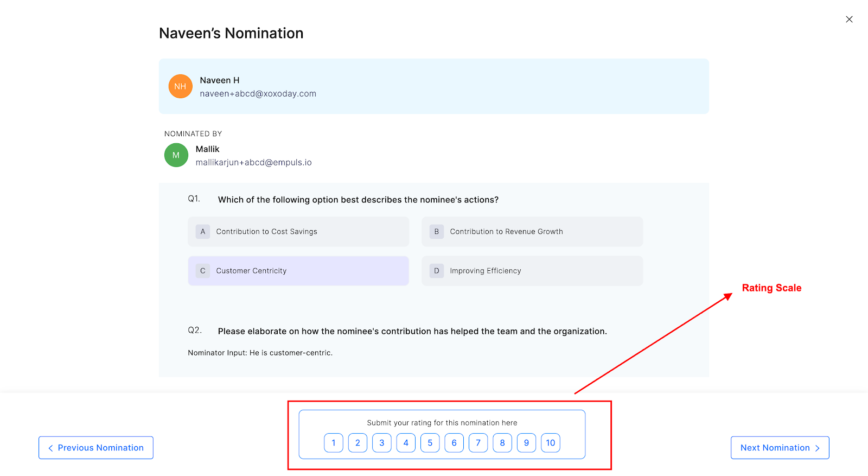Choose rating 7 on the scale
The image size is (868, 476).
pos(478,443)
